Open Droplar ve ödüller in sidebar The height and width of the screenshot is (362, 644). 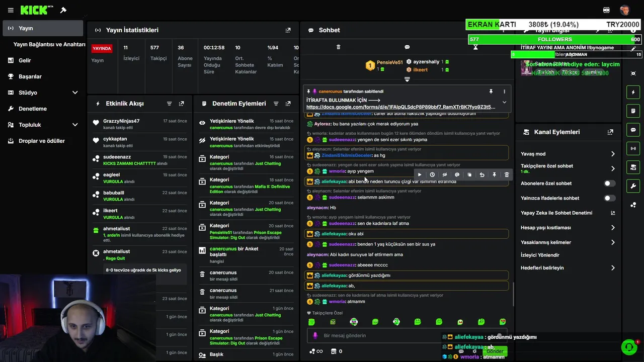42,141
